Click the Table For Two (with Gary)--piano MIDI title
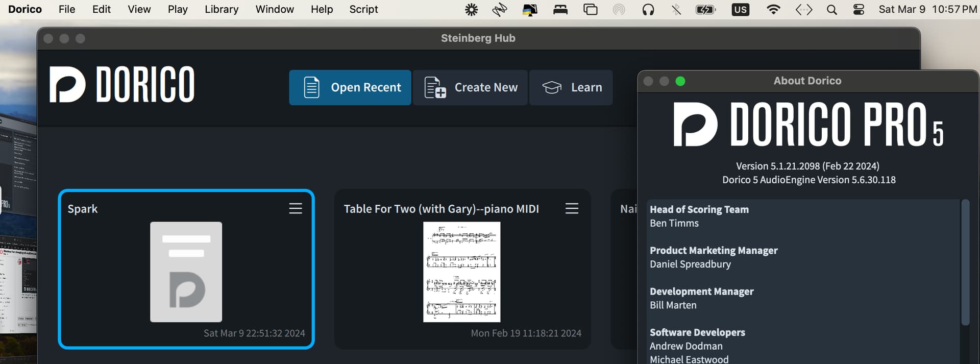 coord(442,209)
